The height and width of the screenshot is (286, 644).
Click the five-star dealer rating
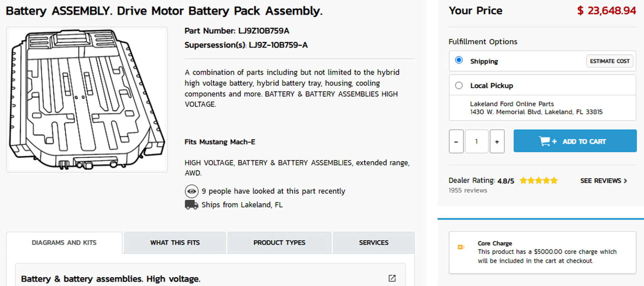[538, 181]
